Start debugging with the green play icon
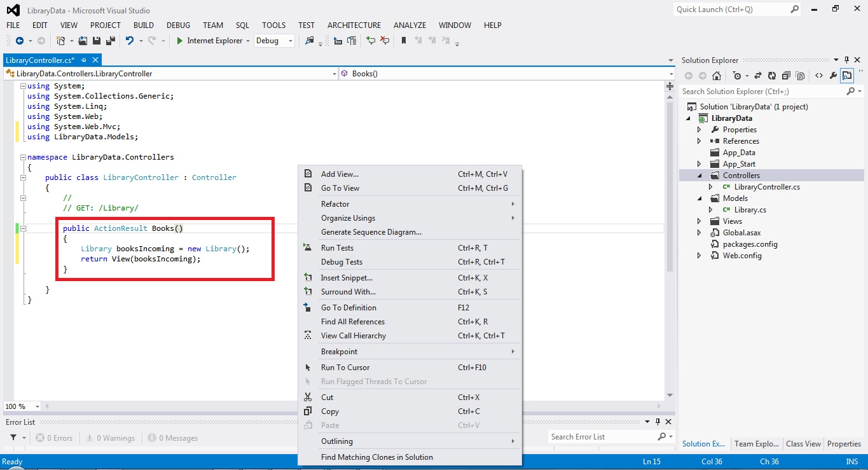 (180, 41)
